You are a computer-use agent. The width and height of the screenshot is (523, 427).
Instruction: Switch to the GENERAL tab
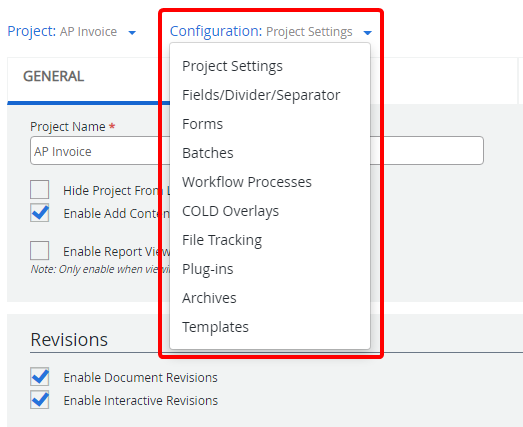53,76
